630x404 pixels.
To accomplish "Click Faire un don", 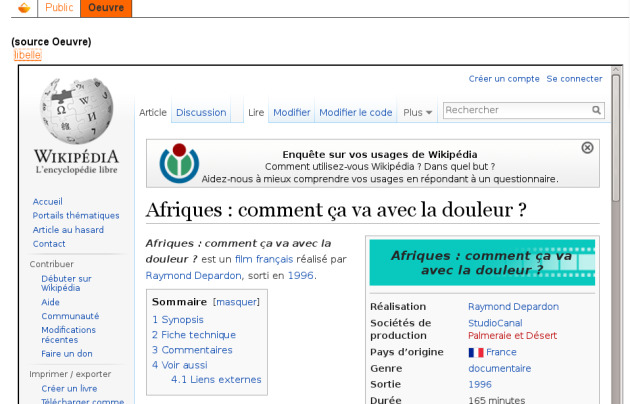I will [67, 354].
